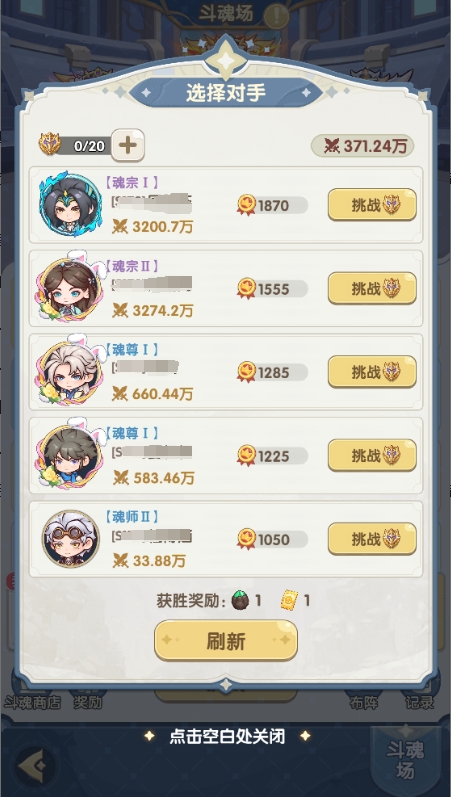Add challenge tickets with the plus button

[x=128, y=145]
